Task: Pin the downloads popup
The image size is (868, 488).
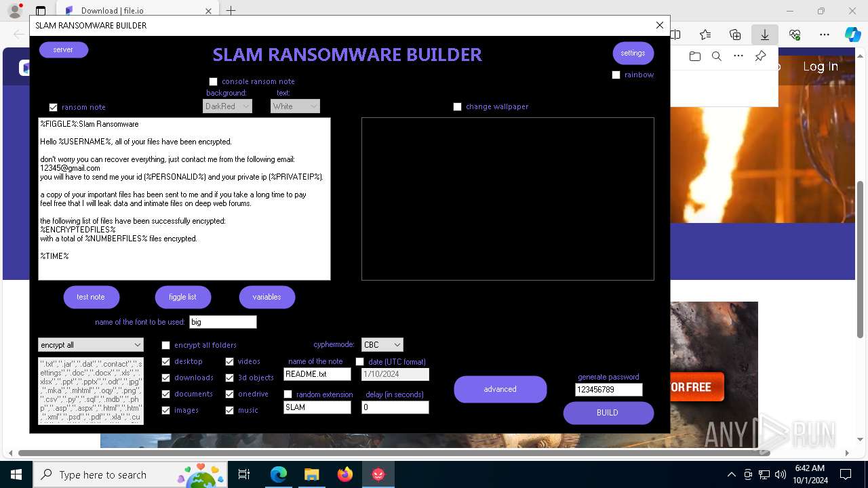Action: click(x=761, y=56)
